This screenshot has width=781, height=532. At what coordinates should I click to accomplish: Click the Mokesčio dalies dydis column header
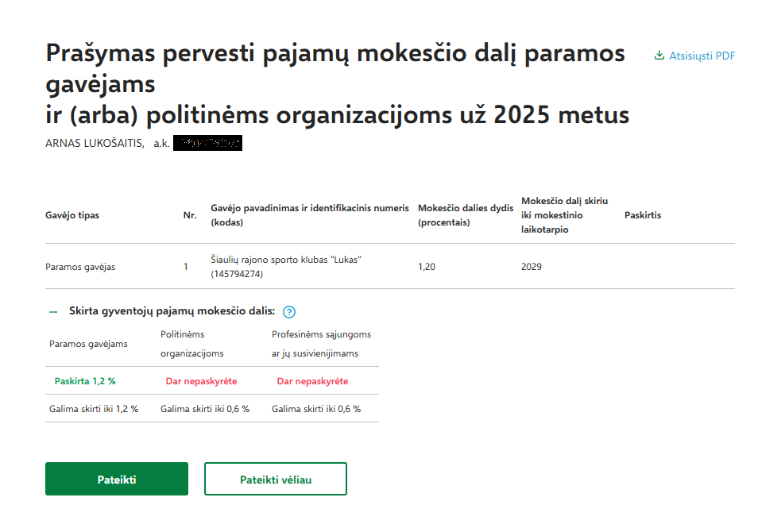click(465, 215)
